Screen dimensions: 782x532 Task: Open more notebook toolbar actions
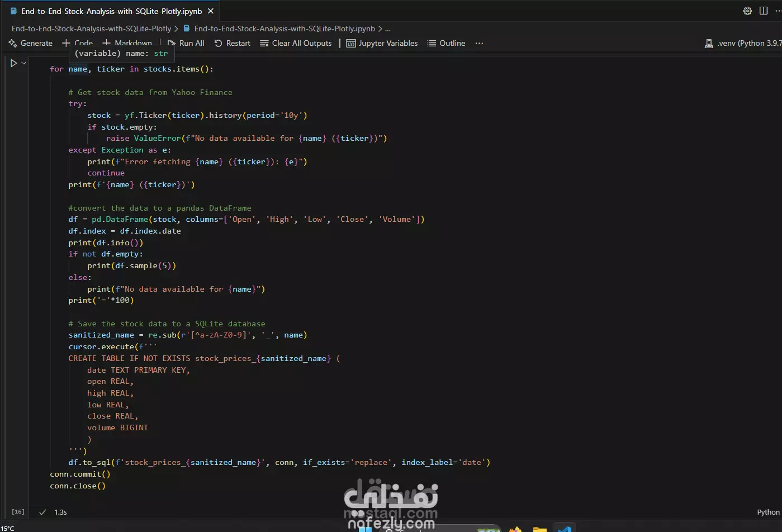point(479,43)
